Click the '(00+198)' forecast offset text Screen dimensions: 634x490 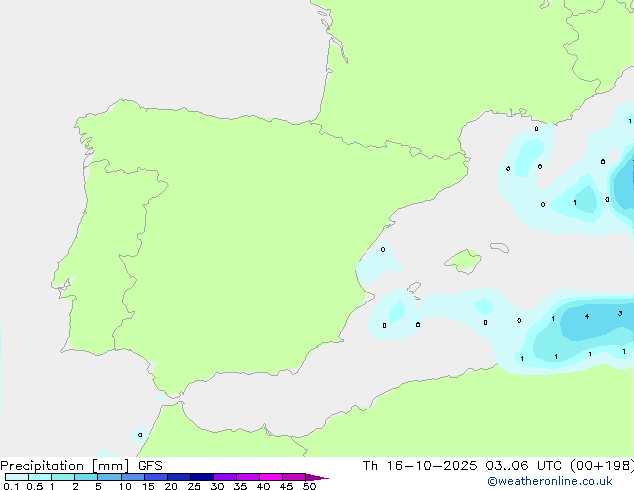pyautogui.click(x=602, y=466)
